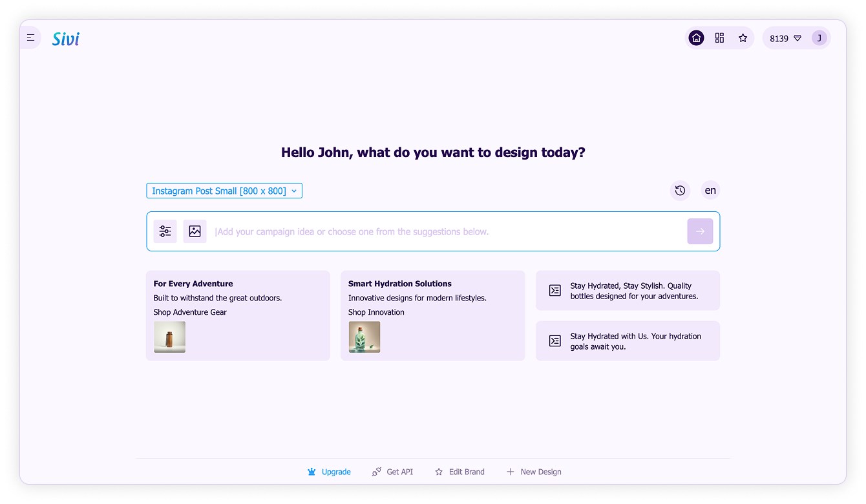
Task: Choose the Stay Hydrated, Stay Stylish prompt
Action: coord(628,291)
